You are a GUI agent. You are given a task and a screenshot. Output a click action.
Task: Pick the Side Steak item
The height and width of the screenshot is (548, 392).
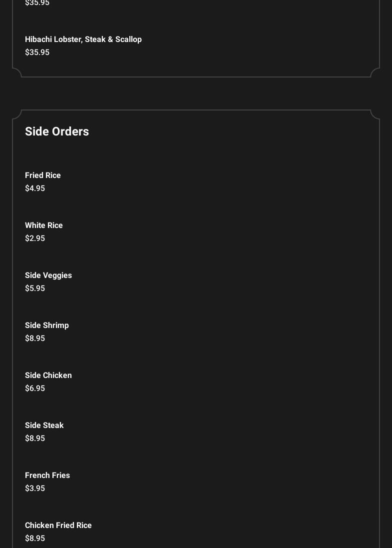point(44,425)
